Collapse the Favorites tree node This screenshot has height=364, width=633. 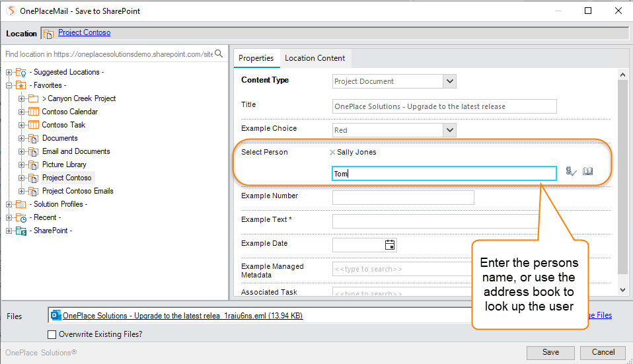pyautogui.click(x=9, y=85)
